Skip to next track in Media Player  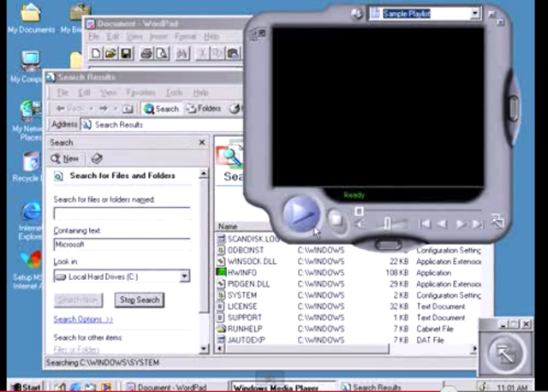coord(478,223)
